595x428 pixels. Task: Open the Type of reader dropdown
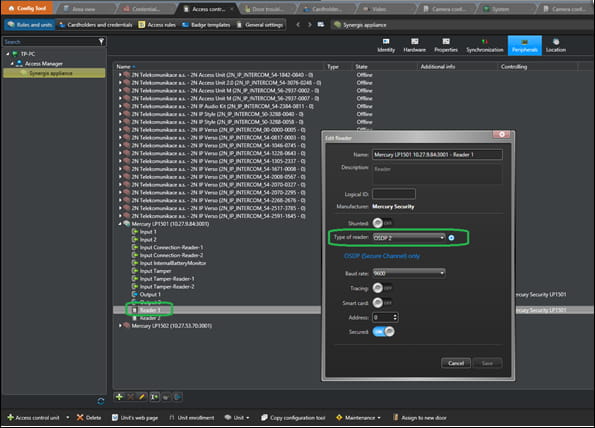click(408, 238)
